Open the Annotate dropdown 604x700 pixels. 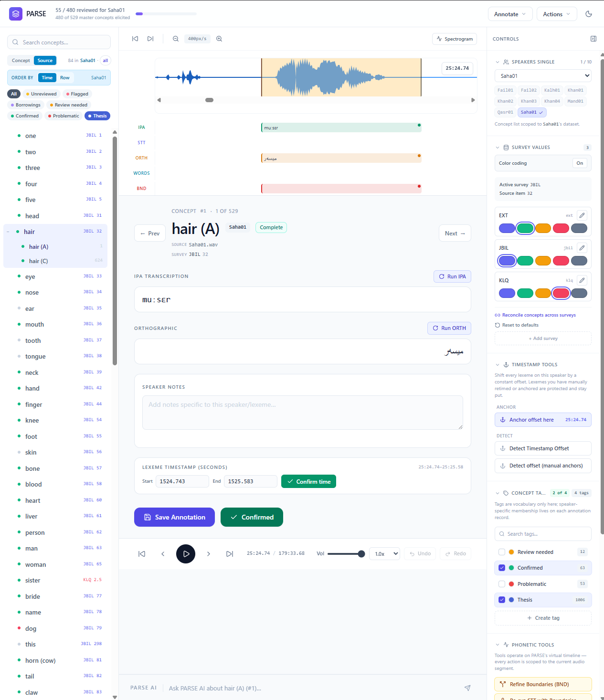pyautogui.click(x=510, y=14)
